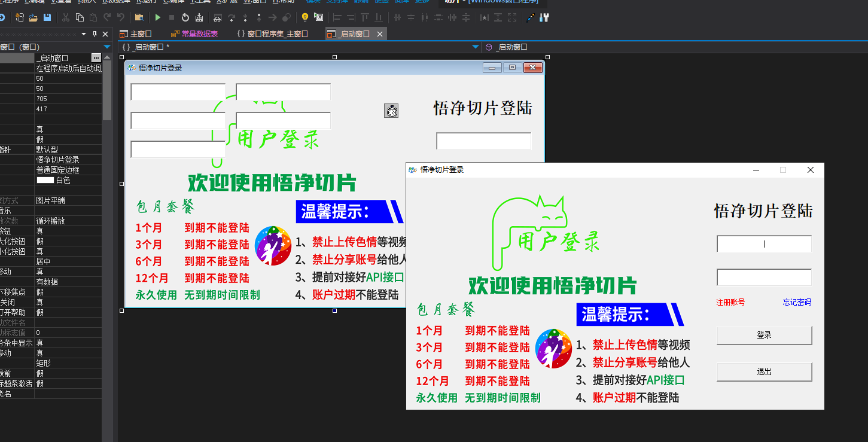
Task: Open the 边框 dropdown showing 普通固定边框
Action: tap(66, 170)
